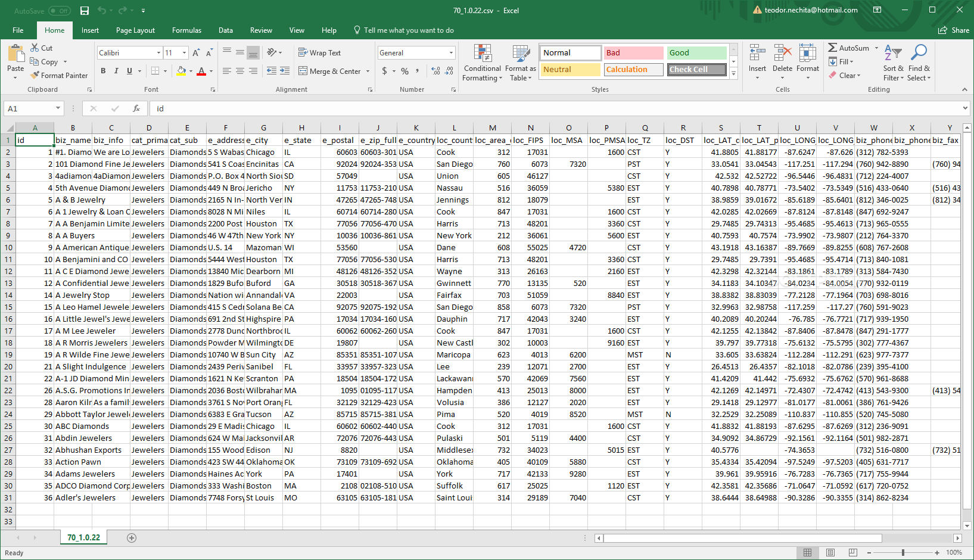Image resolution: width=974 pixels, height=560 pixels.
Task: Switch to the Review tab
Action: tap(261, 30)
